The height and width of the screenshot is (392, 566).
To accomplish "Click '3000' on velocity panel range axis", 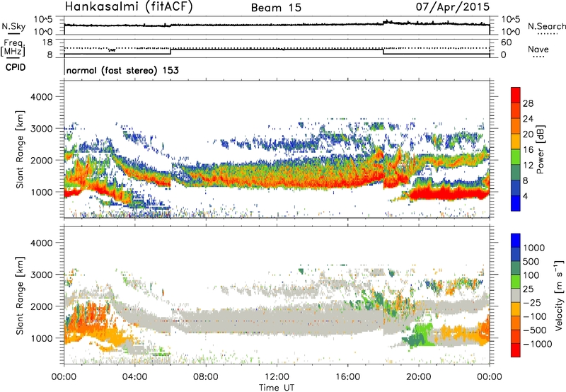I will tap(41, 275).
